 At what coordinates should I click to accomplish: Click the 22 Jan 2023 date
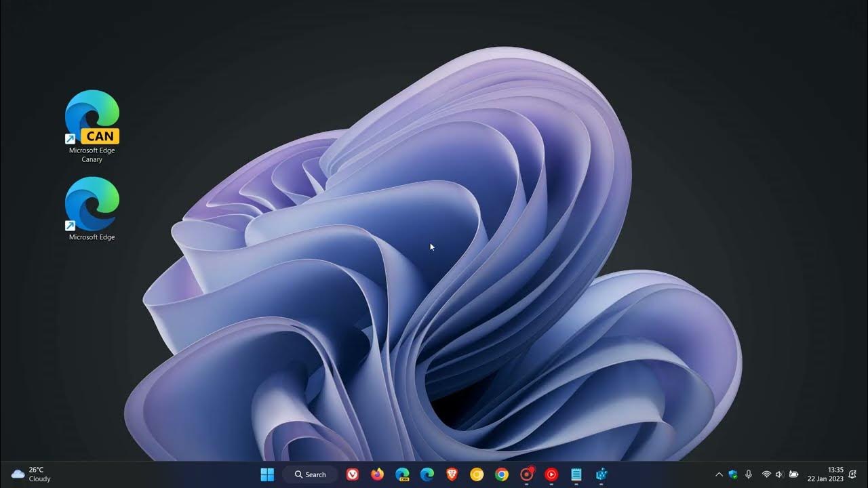point(825,479)
